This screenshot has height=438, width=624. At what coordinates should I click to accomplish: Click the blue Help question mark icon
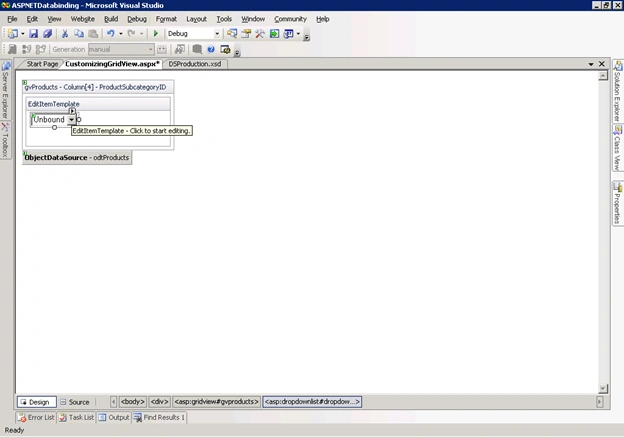pyautogui.click(x=211, y=49)
